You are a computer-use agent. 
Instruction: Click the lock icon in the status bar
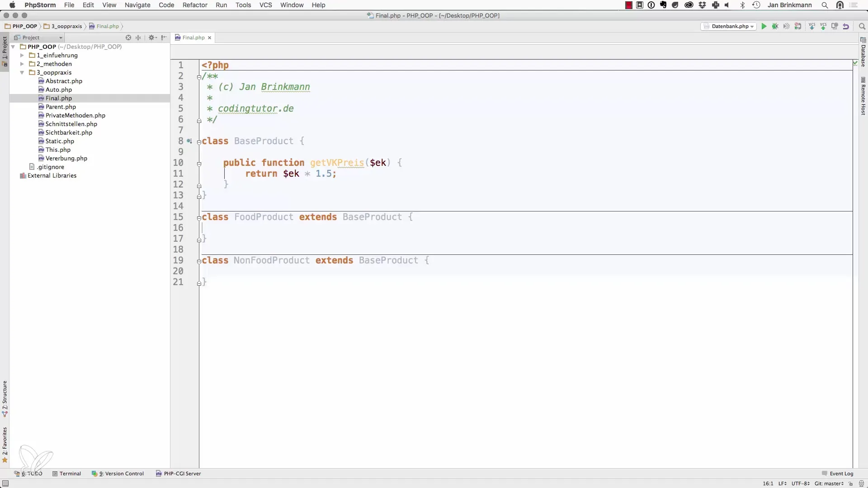click(851, 483)
